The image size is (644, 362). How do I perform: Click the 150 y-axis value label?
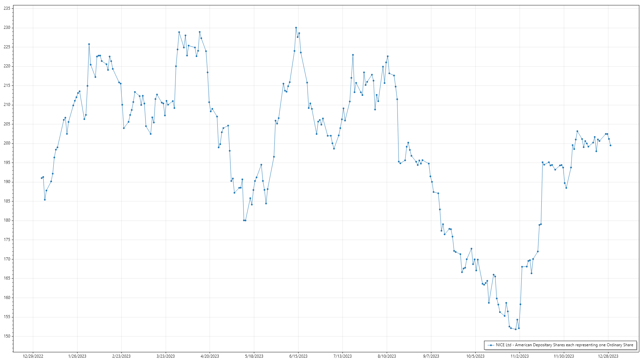(x=7, y=336)
